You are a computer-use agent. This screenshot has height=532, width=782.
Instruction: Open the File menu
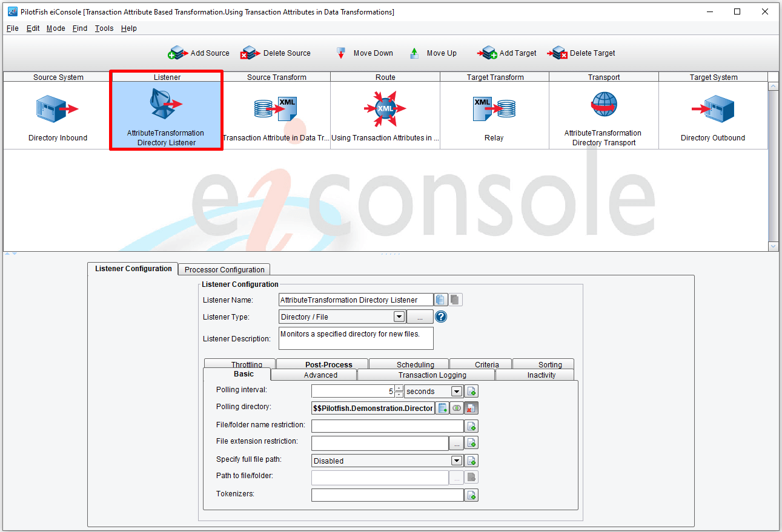[12, 28]
